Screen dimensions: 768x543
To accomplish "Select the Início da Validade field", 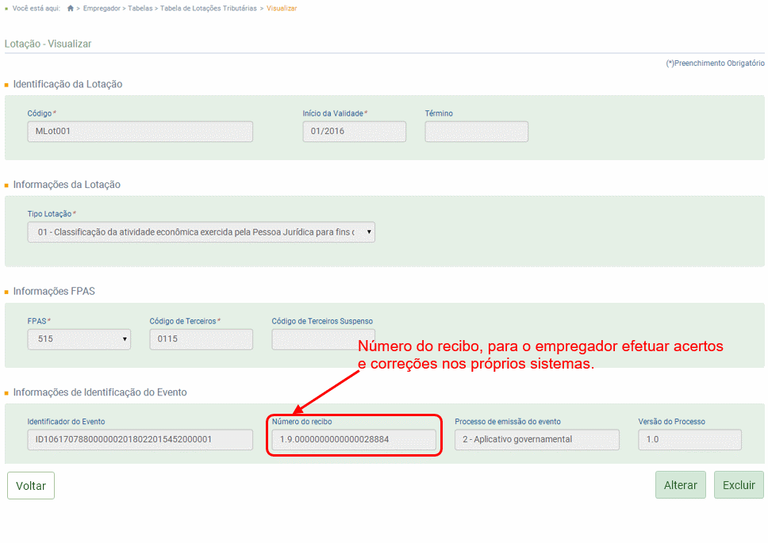I will click(354, 131).
